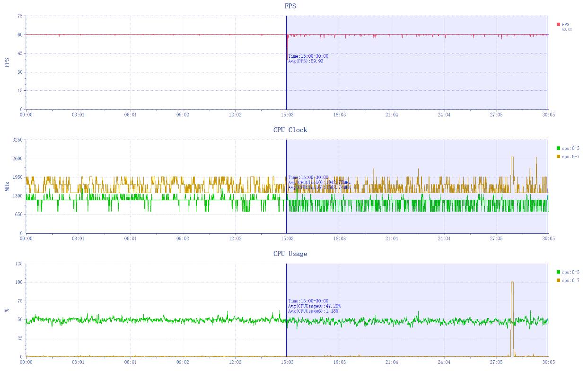Image resolution: width=588 pixels, height=371 pixels.
Task: Click green cpu:0-5 swatch in CPU Clock legend
Action: pyautogui.click(x=559, y=148)
